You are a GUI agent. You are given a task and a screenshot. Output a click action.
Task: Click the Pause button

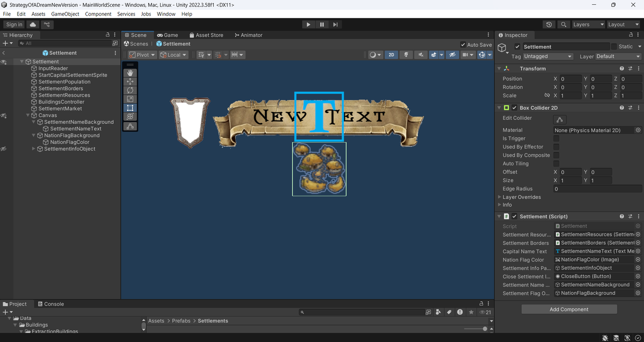point(322,25)
